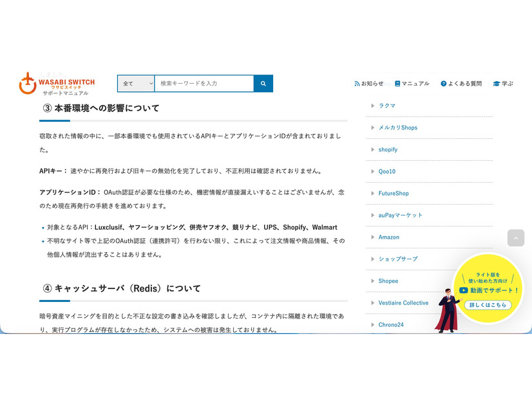Image resolution: width=532 pixels, height=399 pixels.
Task: Focus the 検索キーワードを入力 search field
Action: pos(204,84)
